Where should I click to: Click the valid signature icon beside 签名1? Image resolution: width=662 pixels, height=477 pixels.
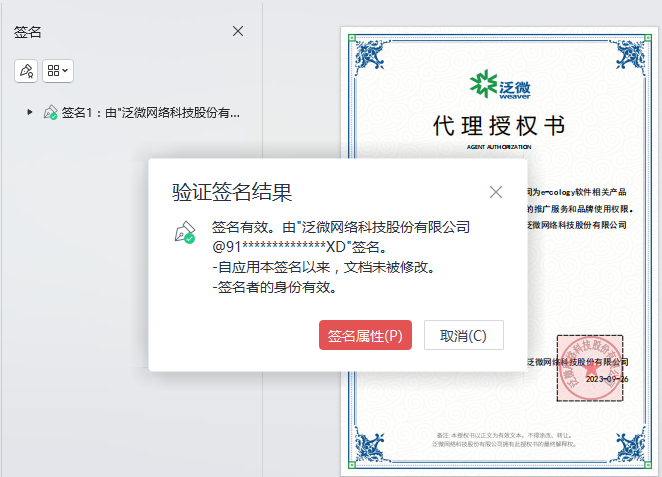(50, 113)
